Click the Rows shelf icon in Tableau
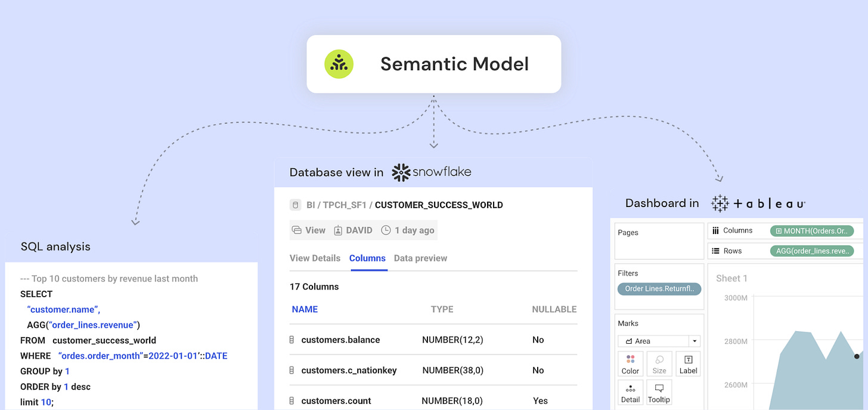Screen dimensions: 868x410 [715, 251]
